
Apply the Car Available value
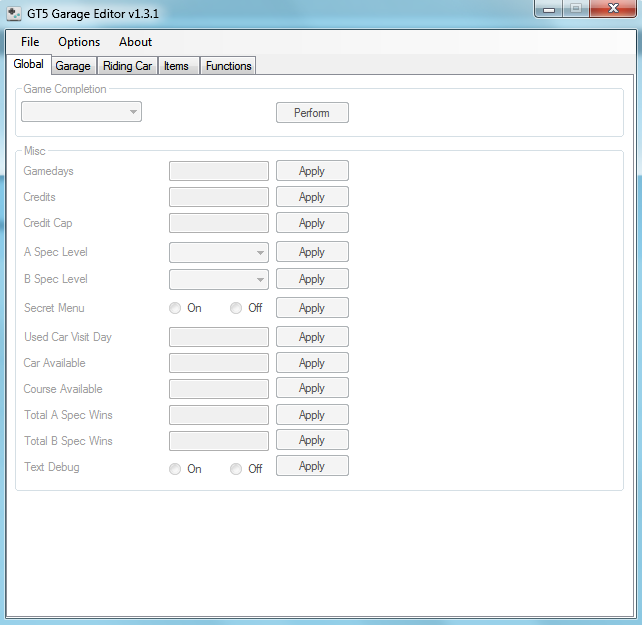coord(312,363)
